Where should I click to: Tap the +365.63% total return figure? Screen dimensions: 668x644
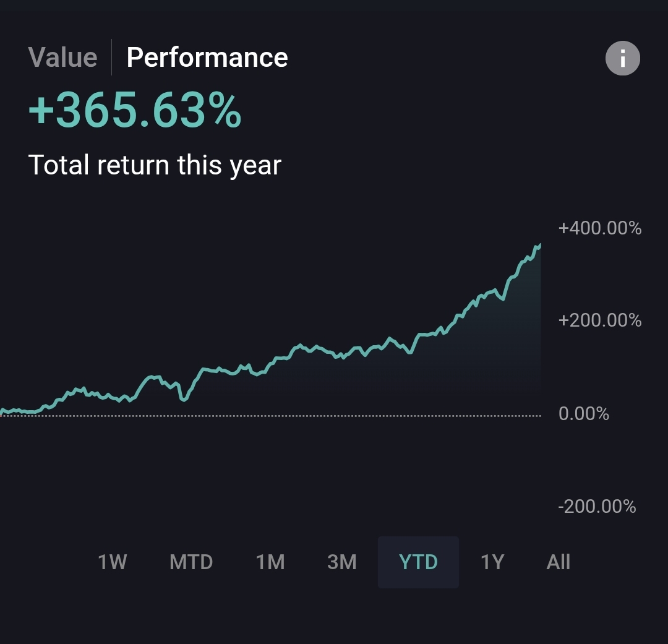click(135, 111)
